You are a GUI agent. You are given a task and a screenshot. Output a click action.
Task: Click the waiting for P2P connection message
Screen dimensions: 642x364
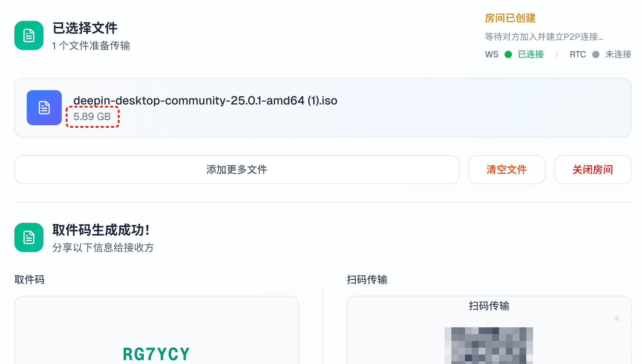(544, 37)
